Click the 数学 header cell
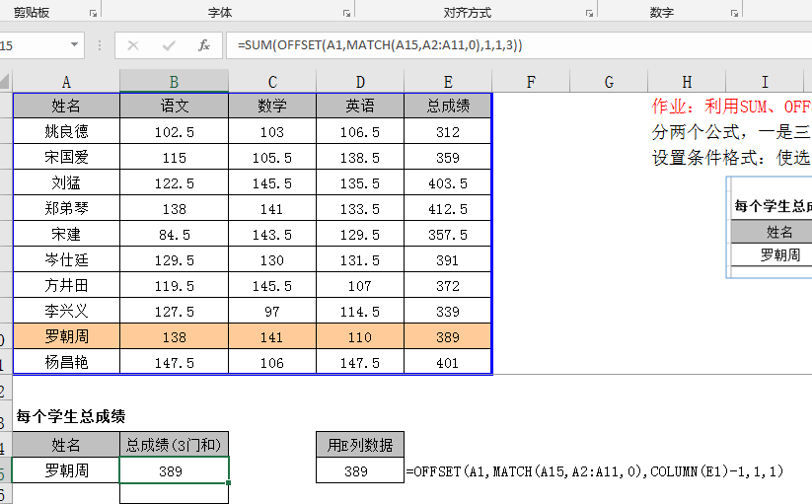Screen dimensions: 812x504 [x=272, y=106]
